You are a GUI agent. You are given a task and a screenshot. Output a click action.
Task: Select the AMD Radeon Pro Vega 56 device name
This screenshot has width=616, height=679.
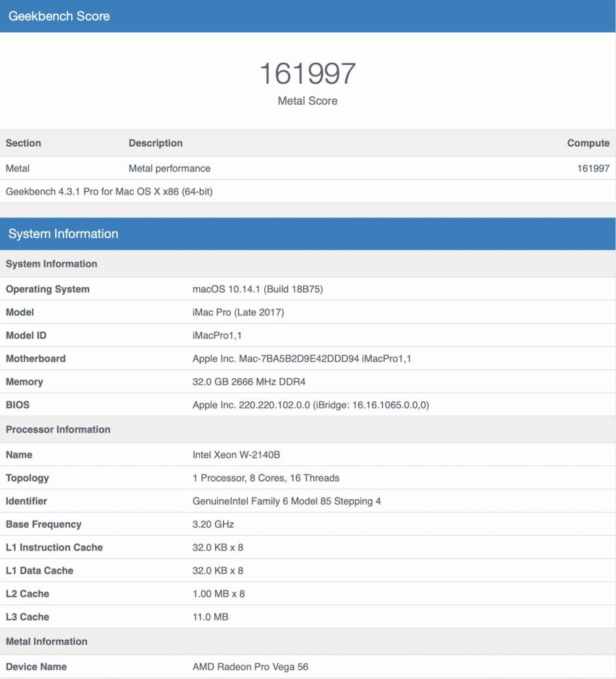tap(250, 667)
